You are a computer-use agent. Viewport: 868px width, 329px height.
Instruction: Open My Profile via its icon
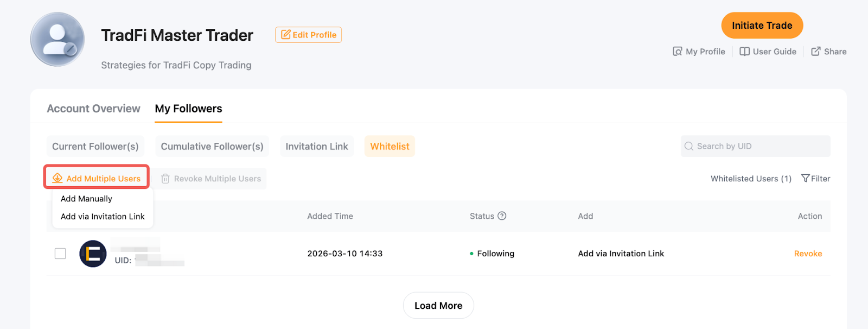pyautogui.click(x=677, y=52)
